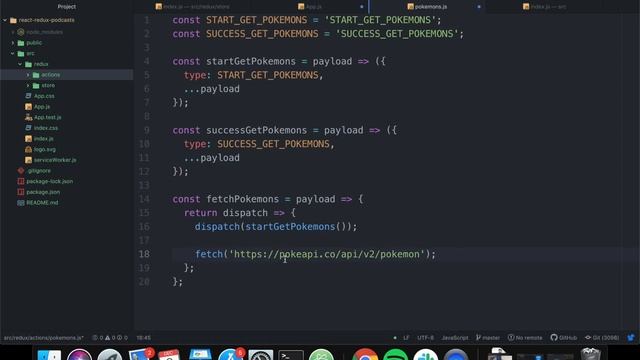
Task: Collapse the react-redux-podcasts root folder chevron
Action: pyautogui.click(x=5, y=20)
